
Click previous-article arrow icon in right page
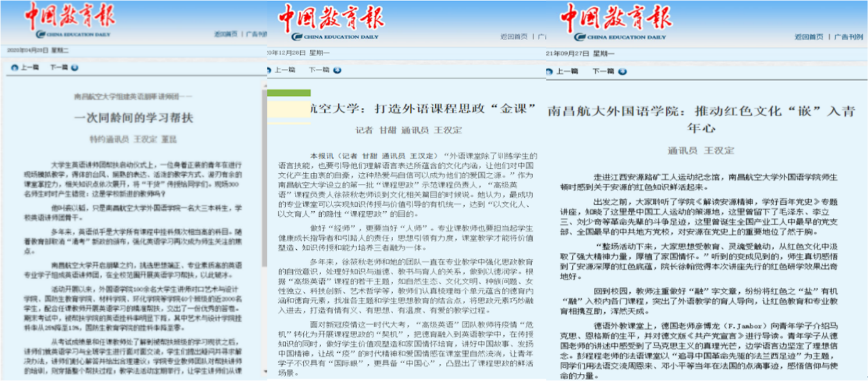pyautogui.click(x=549, y=71)
